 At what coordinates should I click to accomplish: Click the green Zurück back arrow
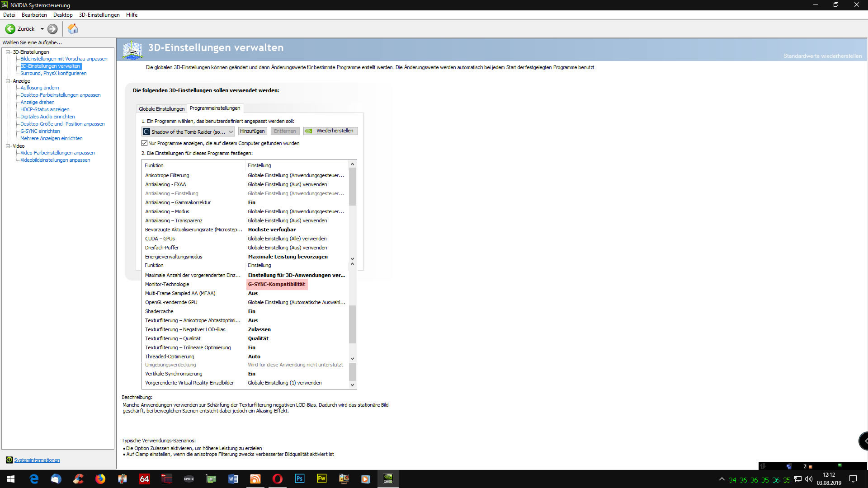pos(10,29)
